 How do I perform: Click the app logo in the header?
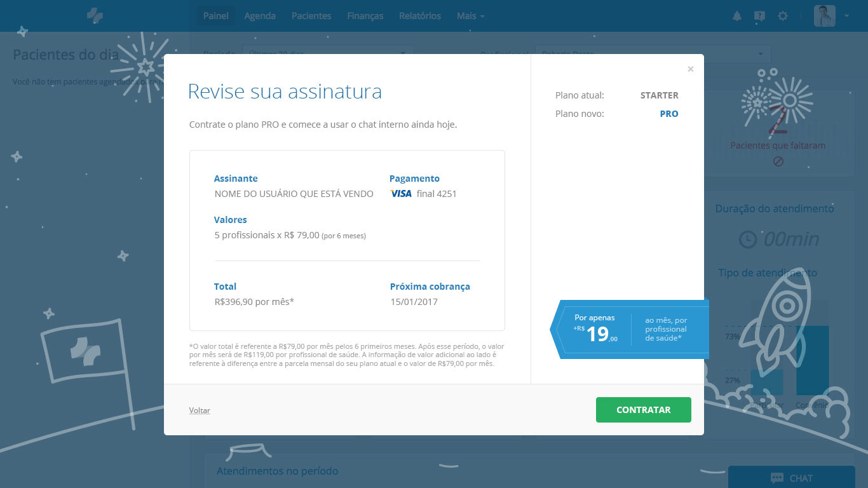[x=95, y=16]
